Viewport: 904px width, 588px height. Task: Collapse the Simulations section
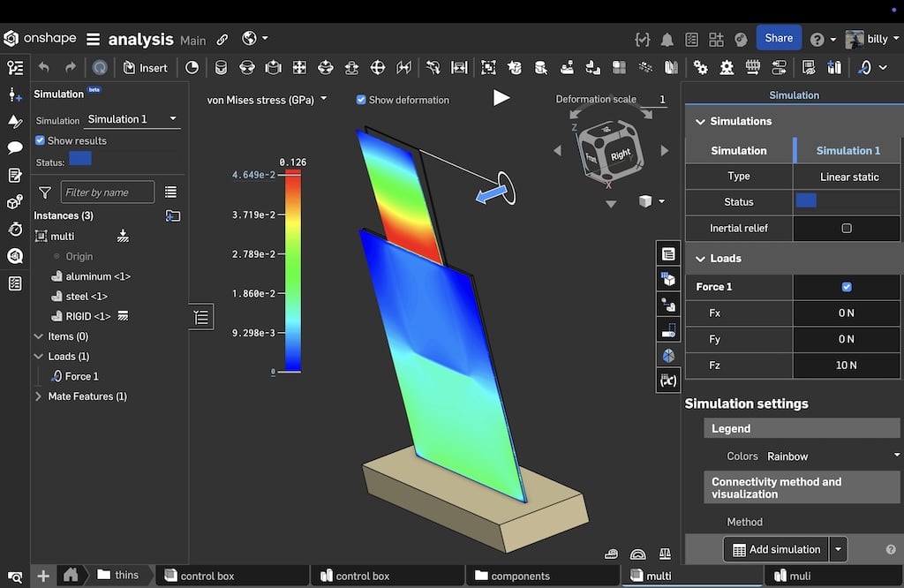pyautogui.click(x=700, y=122)
